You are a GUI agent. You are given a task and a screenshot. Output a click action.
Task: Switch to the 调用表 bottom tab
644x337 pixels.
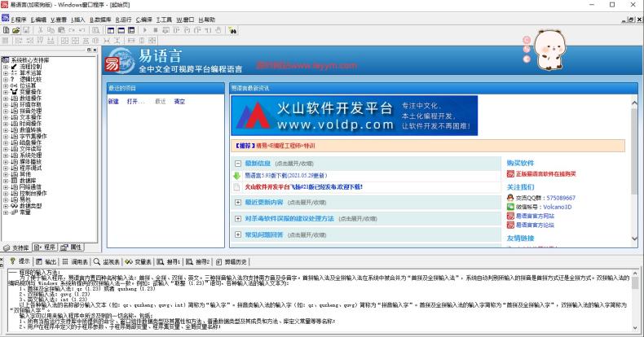[x=75, y=261]
